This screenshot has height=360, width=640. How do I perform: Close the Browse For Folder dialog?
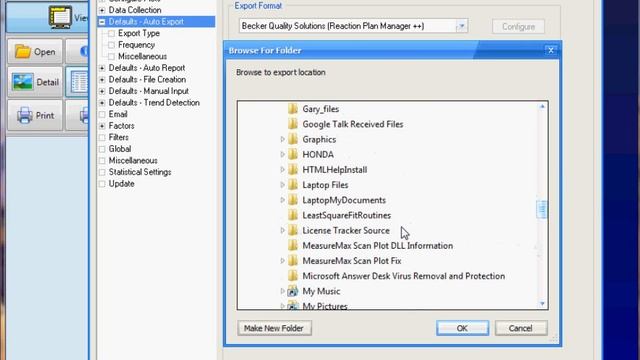click(551, 50)
